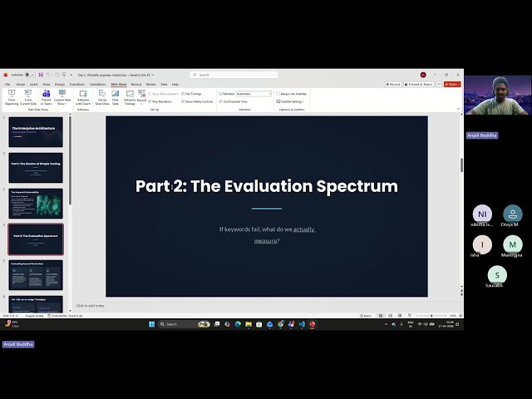Click the top-right Record button
This screenshot has width=532, height=399.
(393, 84)
